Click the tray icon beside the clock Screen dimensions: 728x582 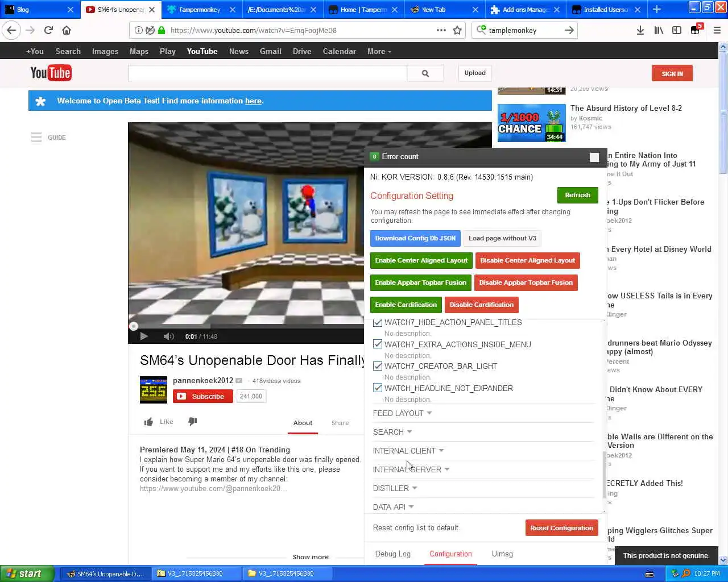pos(686,573)
